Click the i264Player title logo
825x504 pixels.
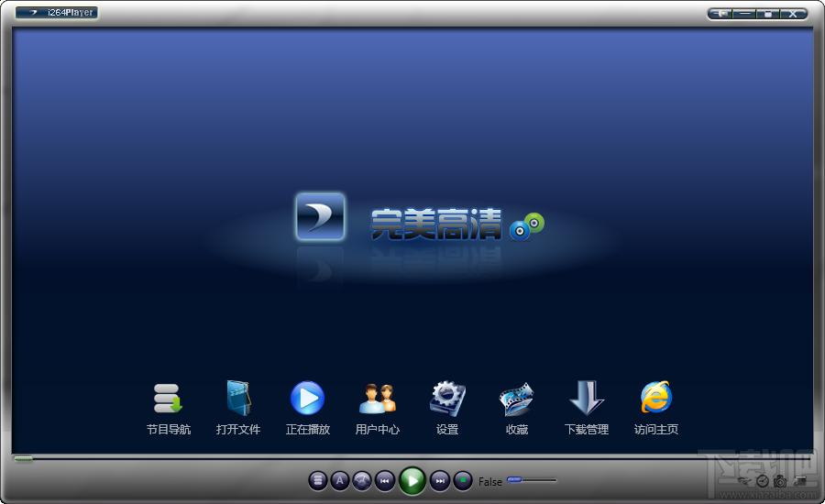coord(57,12)
